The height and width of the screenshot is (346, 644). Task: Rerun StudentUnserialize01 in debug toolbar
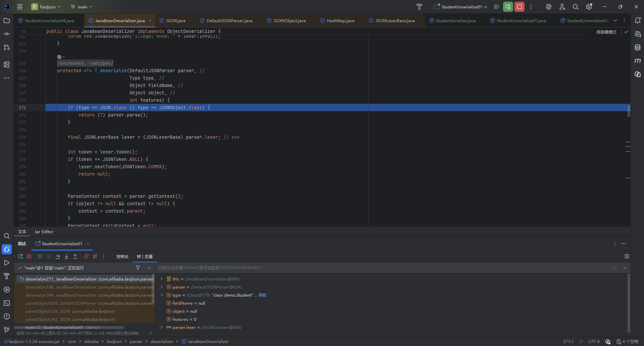[x=20, y=257]
